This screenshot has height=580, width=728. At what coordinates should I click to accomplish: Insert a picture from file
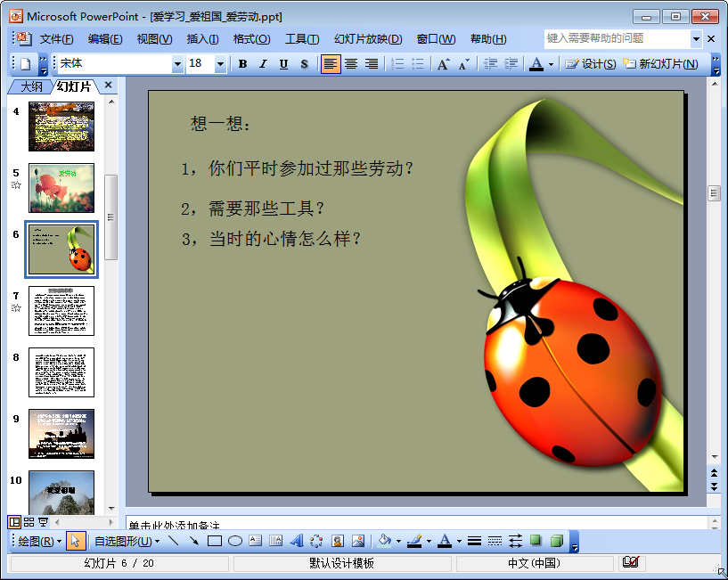(358, 541)
